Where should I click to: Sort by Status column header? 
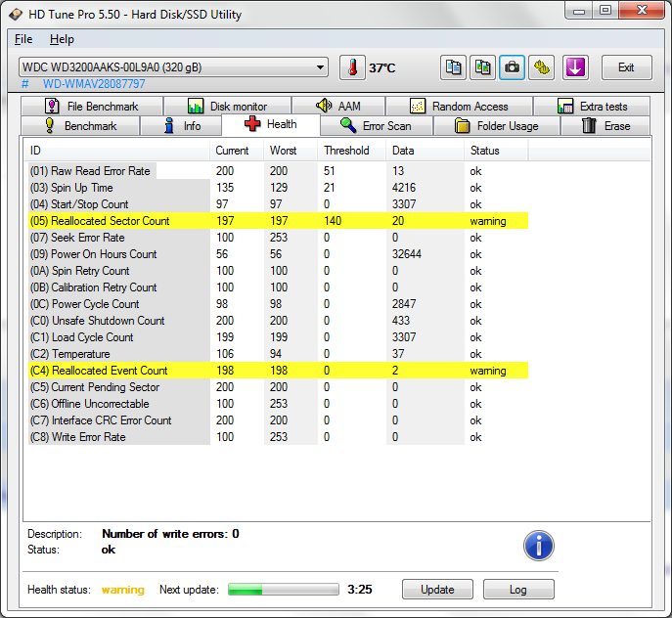point(496,151)
